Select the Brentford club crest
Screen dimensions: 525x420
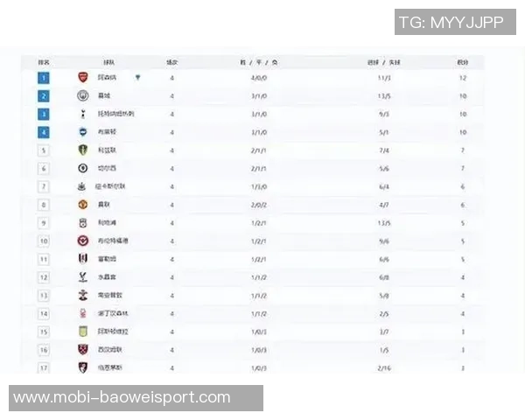click(83, 241)
